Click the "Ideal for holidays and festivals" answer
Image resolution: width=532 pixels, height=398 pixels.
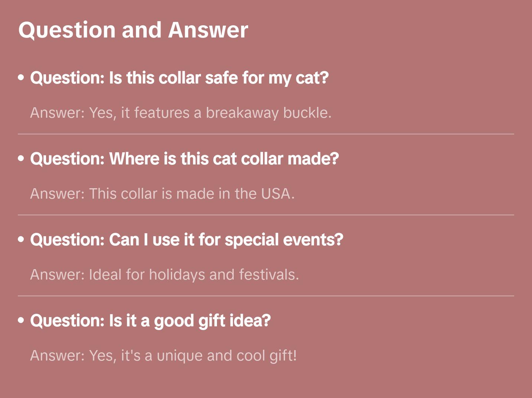tap(164, 275)
